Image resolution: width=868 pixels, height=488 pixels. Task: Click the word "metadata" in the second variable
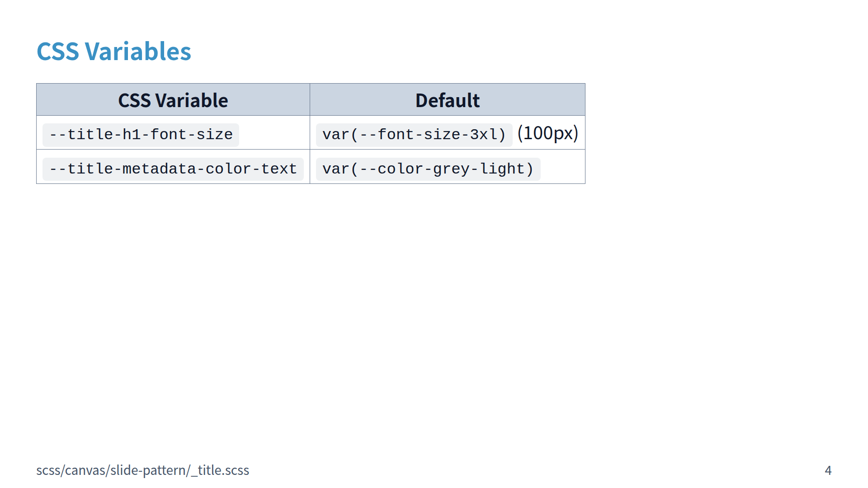(159, 169)
